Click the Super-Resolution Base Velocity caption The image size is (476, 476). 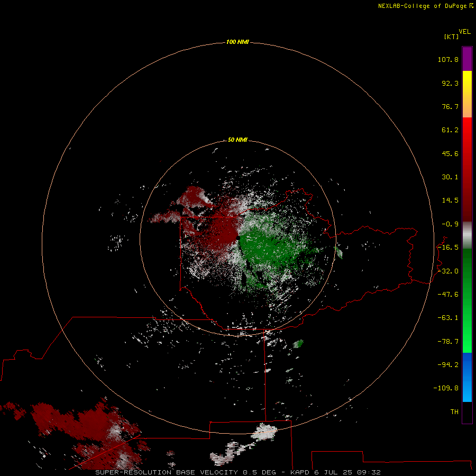(x=238, y=472)
